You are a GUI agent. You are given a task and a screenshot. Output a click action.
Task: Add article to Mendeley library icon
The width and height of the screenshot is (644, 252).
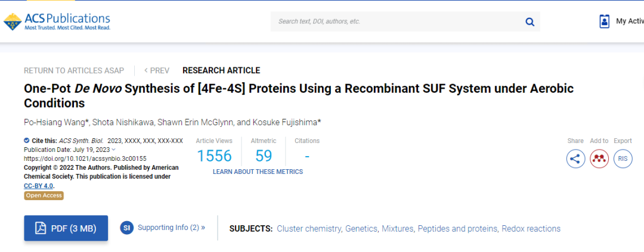pyautogui.click(x=599, y=159)
